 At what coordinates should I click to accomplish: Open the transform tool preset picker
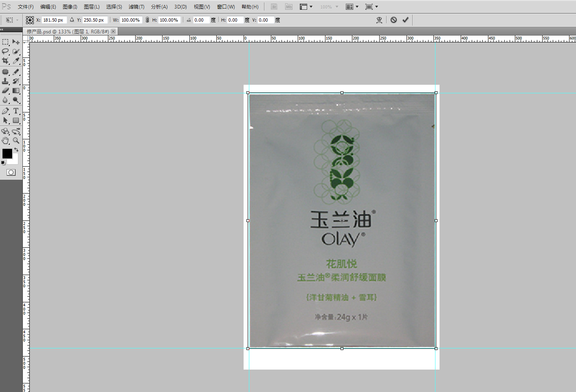(12, 20)
